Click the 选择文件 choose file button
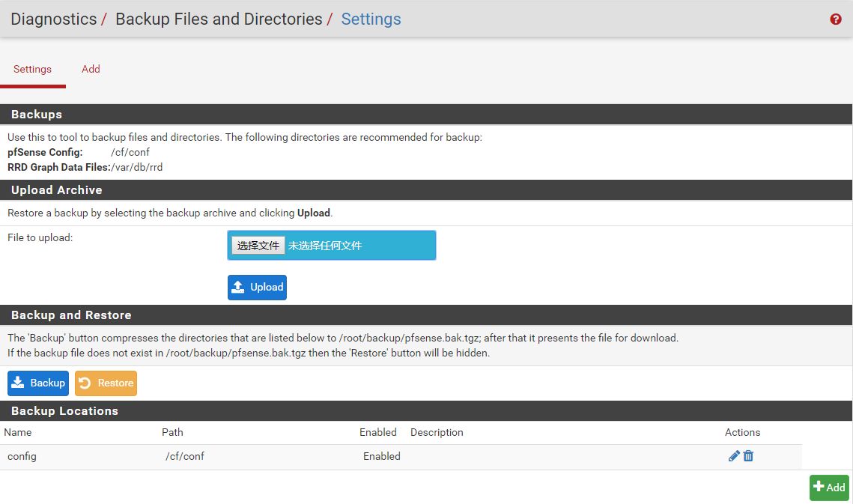 click(x=258, y=246)
